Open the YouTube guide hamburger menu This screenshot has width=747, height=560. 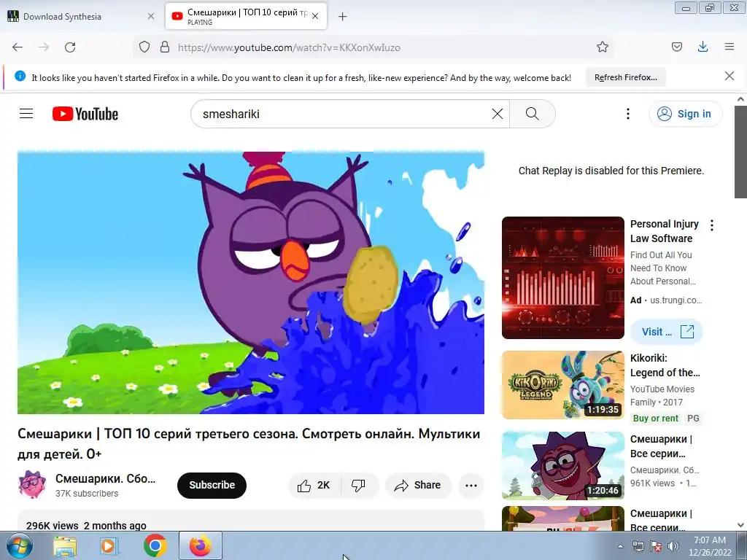[x=26, y=114]
